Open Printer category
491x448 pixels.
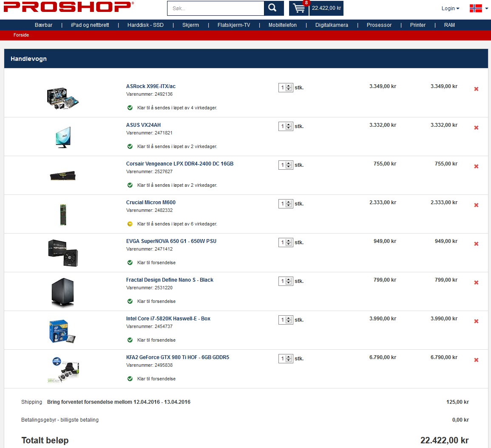(418, 25)
